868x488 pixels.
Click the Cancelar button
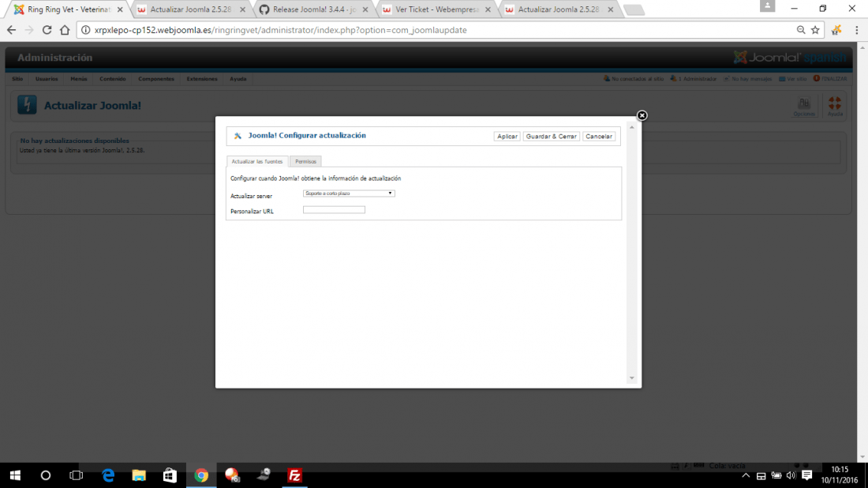598,137
